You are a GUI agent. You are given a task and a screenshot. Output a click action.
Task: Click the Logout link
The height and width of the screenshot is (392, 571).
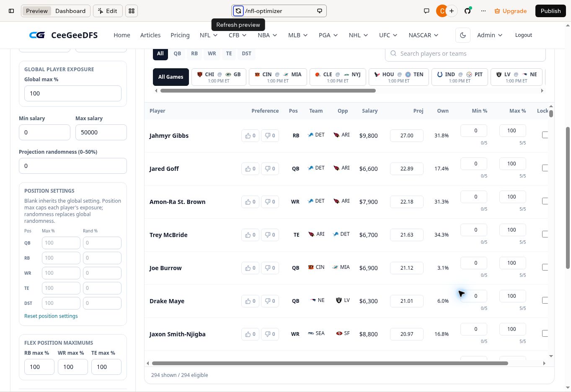click(x=524, y=35)
